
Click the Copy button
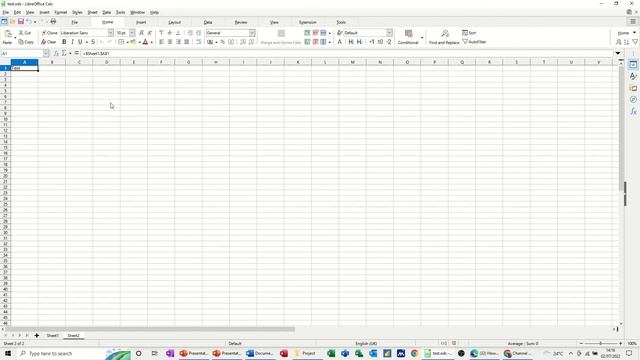tap(26, 42)
